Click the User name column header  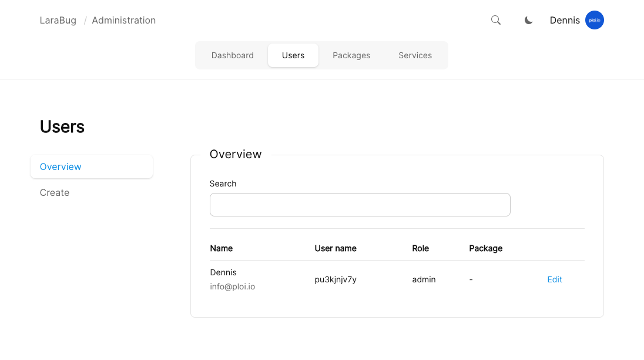coord(336,248)
